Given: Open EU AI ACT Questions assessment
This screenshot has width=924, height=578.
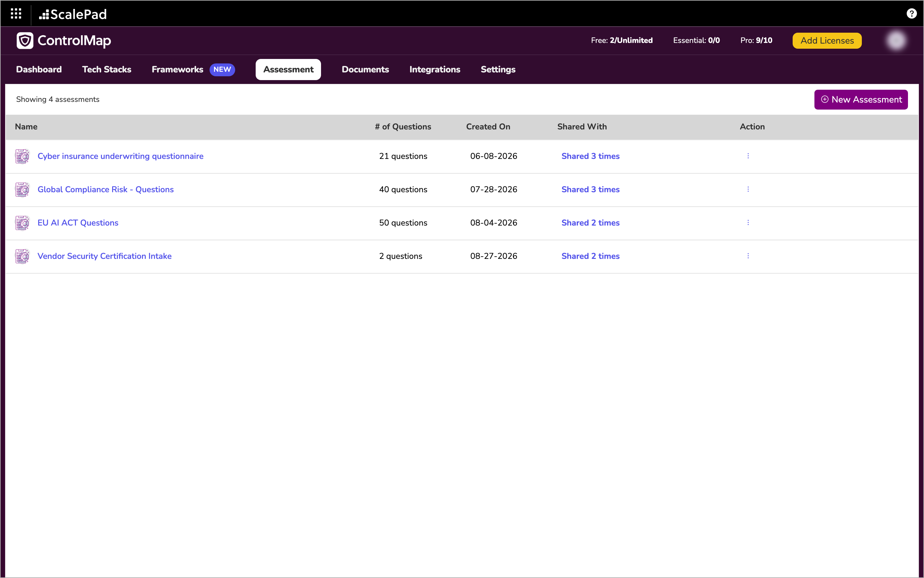Looking at the screenshot, I should (x=78, y=222).
